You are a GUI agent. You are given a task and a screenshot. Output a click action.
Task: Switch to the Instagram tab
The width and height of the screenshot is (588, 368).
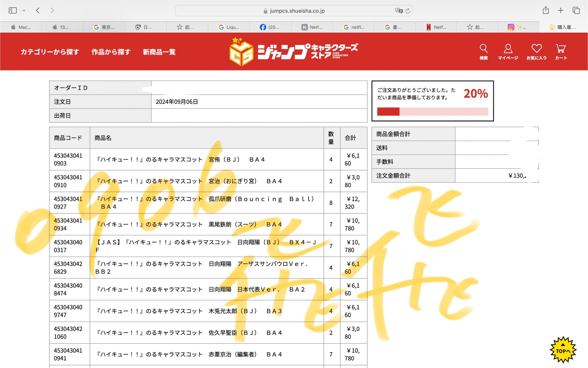(518, 27)
